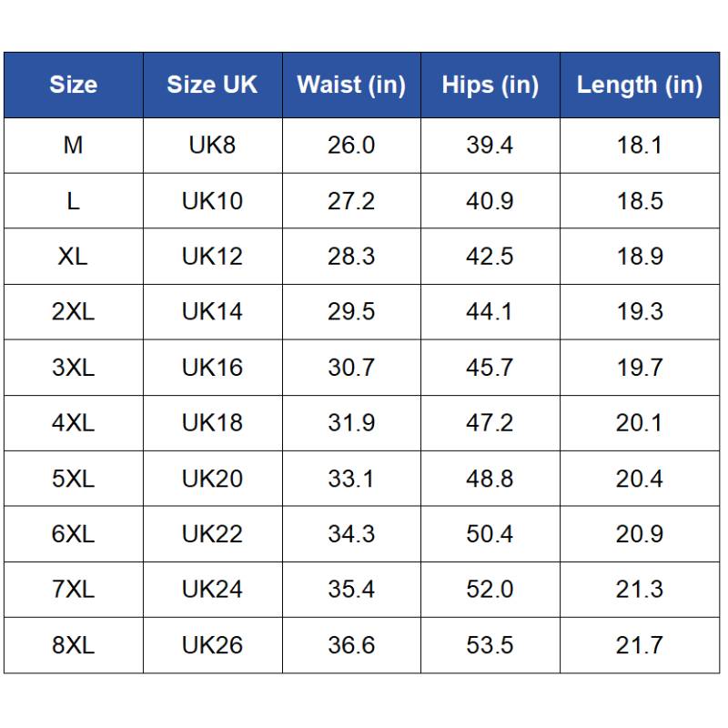Screen dimensions: 728x728
Task: Click the UK24 cell
Action: pos(213,590)
